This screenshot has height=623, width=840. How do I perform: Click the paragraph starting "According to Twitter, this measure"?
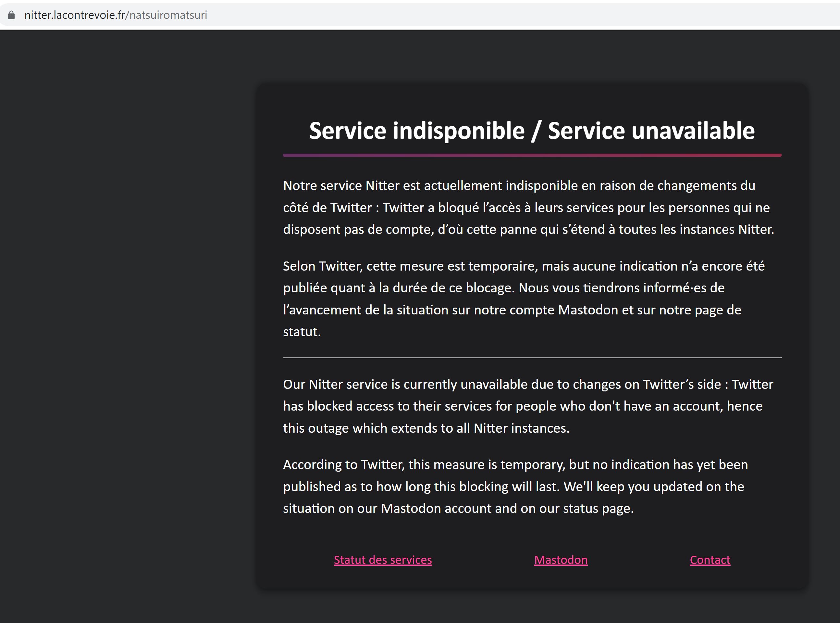click(515, 487)
